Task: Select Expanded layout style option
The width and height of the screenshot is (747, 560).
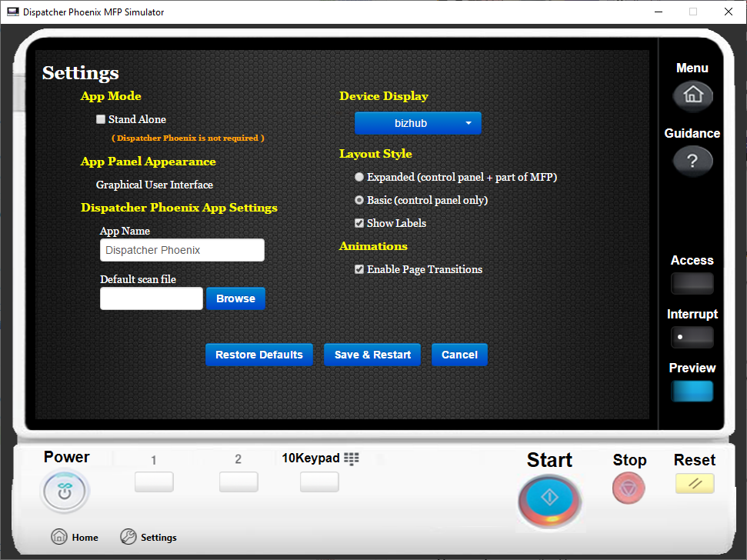Action: pyautogui.click(x=359, y=177)
